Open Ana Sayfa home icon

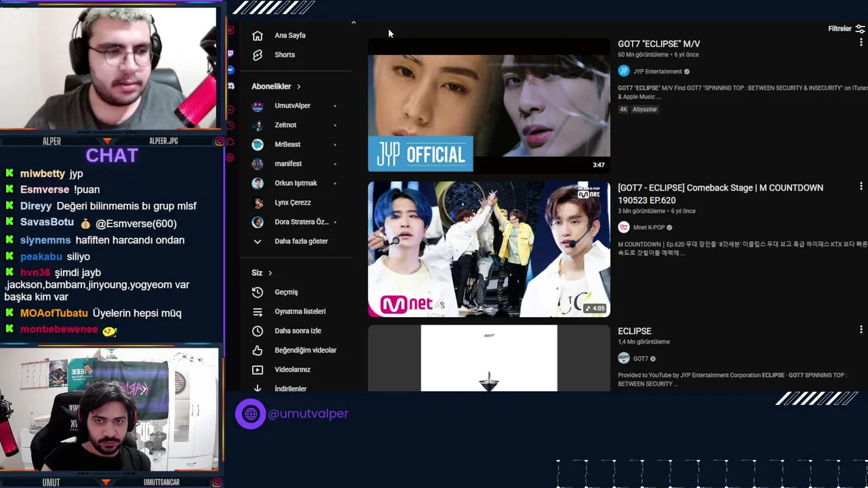pos(257,35)
